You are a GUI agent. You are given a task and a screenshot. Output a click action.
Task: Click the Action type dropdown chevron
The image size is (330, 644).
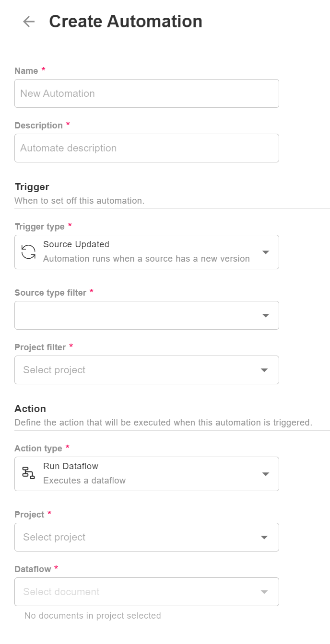coord(265,473)
